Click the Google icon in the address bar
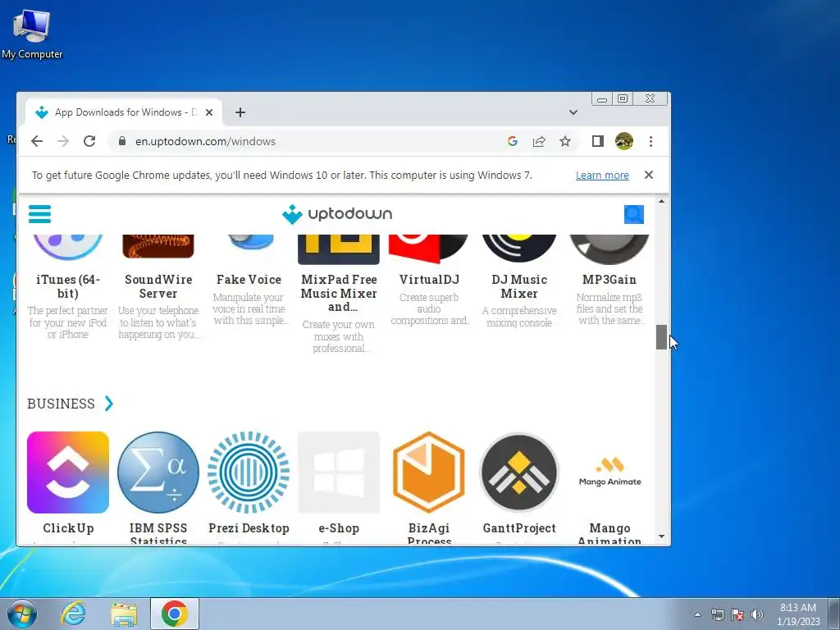 click(x=513, y=141)
